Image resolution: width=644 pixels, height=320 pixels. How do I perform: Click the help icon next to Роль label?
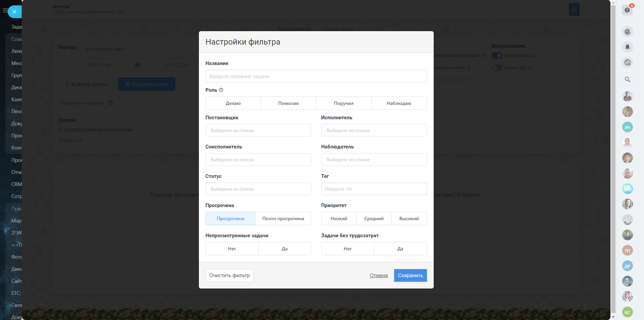(221, 90)
